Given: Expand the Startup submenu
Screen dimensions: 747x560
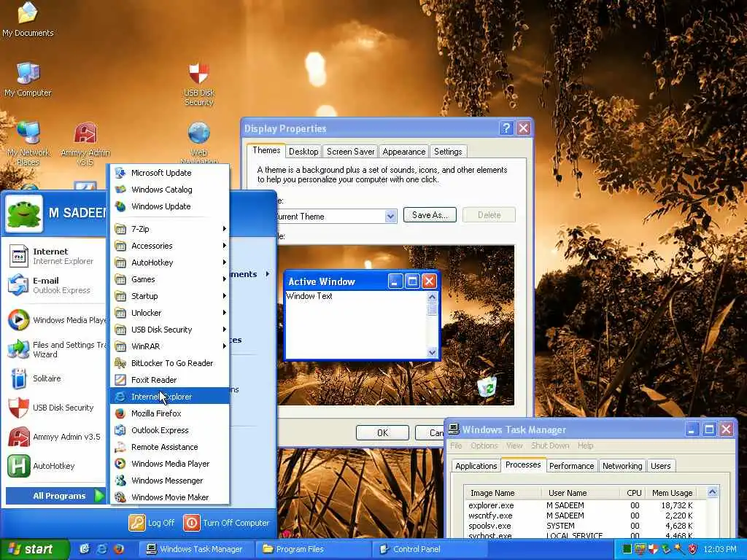Looking at the screenshot, I should click(170, 296).
